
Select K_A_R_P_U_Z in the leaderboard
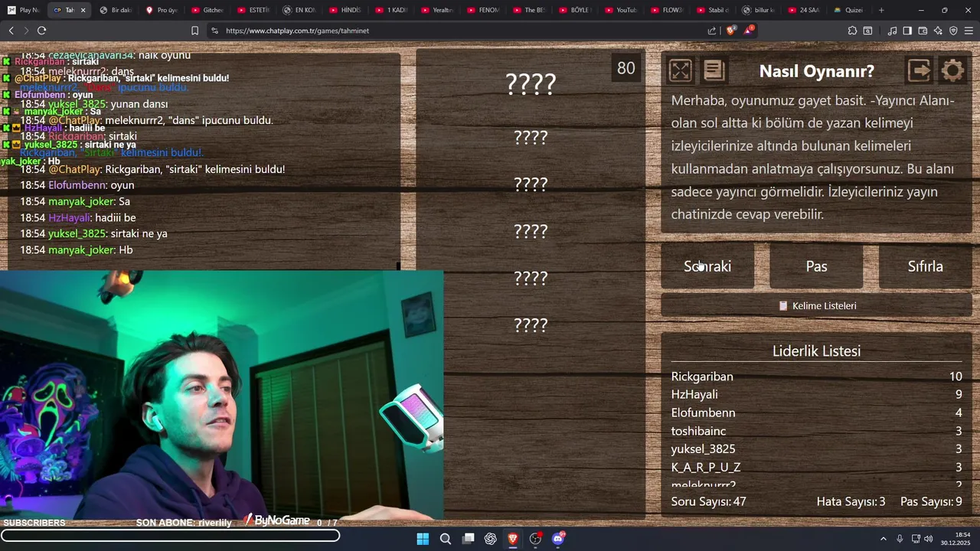pyautogui.click(x=816, y=467)
